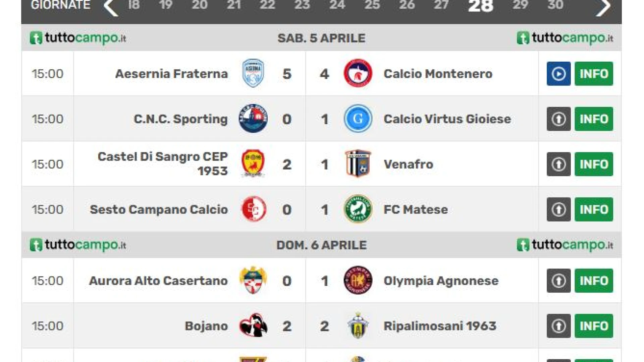Open Castel Di Sangro CEP crest
The width and height of the screenshot is (644, 362).
click(253, 164)
